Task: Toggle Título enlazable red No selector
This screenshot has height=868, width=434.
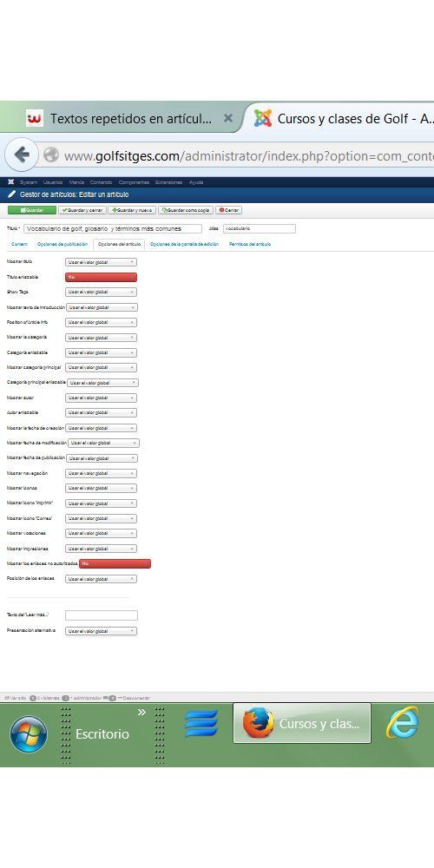Action: tap(101, 277)
